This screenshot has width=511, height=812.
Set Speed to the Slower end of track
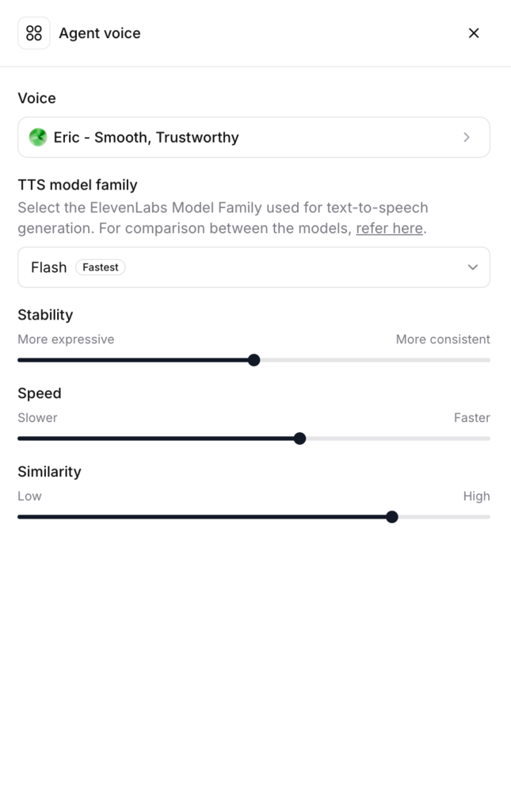(20, 439)
